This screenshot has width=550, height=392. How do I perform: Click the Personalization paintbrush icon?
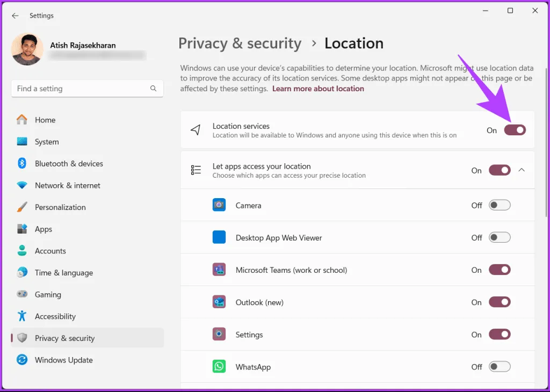pos(22,207)
